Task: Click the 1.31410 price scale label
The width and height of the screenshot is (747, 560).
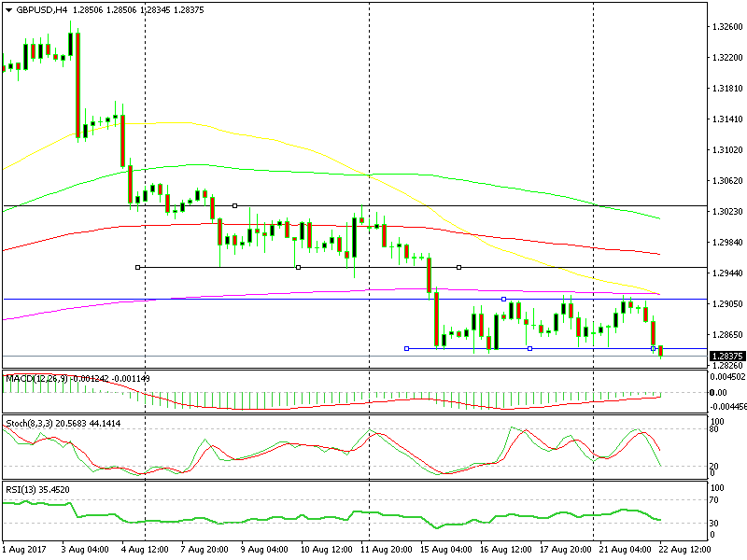Action: [727, 119]
